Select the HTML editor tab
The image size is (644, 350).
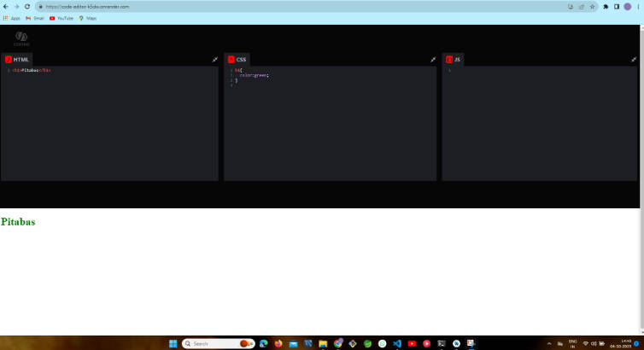[x=17, y=60]
